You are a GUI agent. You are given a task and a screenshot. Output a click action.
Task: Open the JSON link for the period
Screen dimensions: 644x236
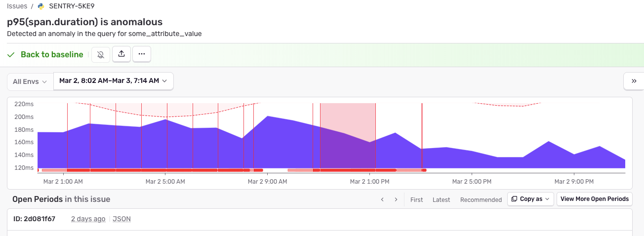click(x=121, y=219)
